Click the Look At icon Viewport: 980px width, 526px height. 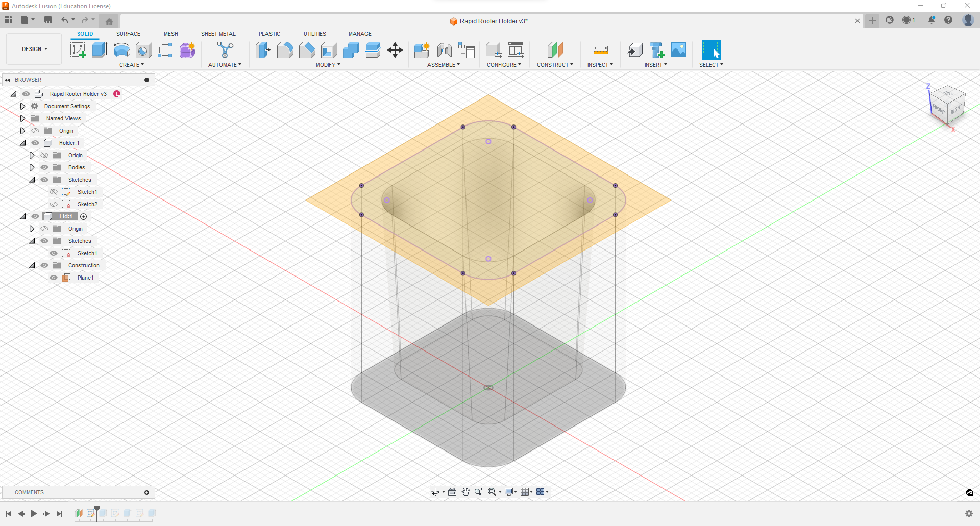point(452,492)
